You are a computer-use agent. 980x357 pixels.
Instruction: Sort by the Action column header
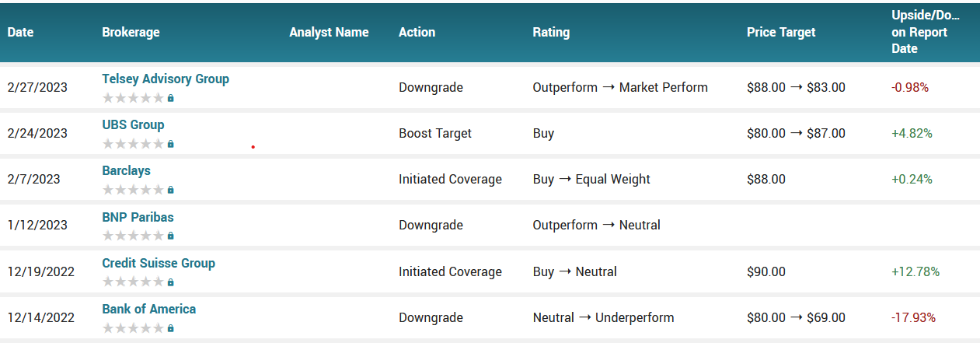click(x=417, y=32)
